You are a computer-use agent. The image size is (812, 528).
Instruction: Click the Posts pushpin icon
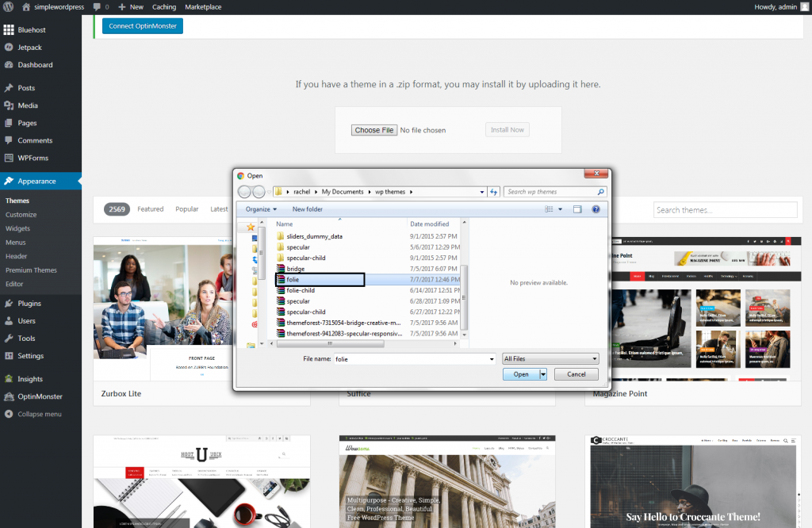(9, 88)
